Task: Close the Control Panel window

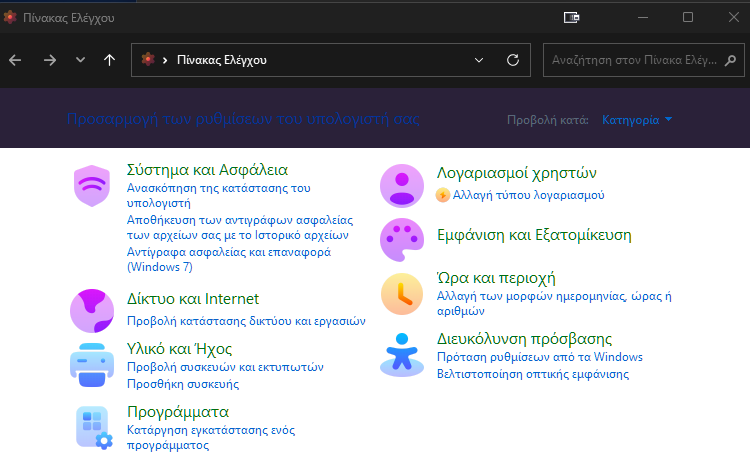Action: pos(734,18)
